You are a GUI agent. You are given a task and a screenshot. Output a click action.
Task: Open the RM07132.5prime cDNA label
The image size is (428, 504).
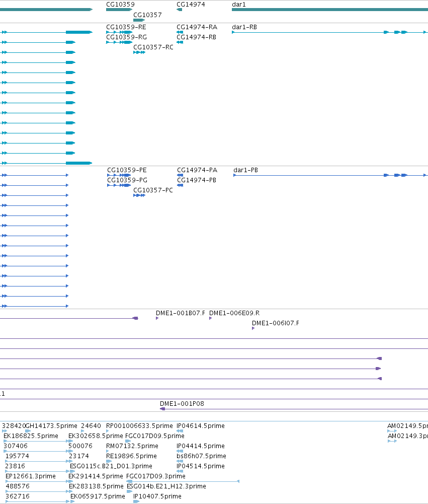tap(132, 446)
